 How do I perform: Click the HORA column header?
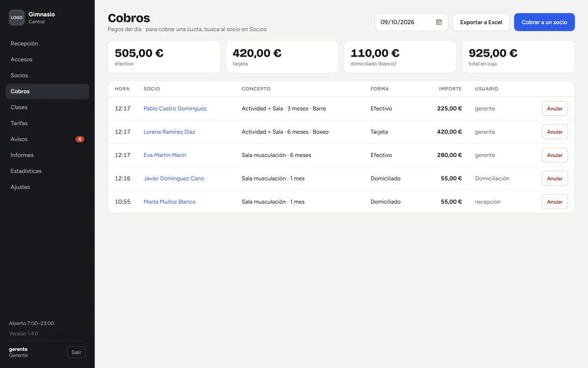[x=122, y=89]
